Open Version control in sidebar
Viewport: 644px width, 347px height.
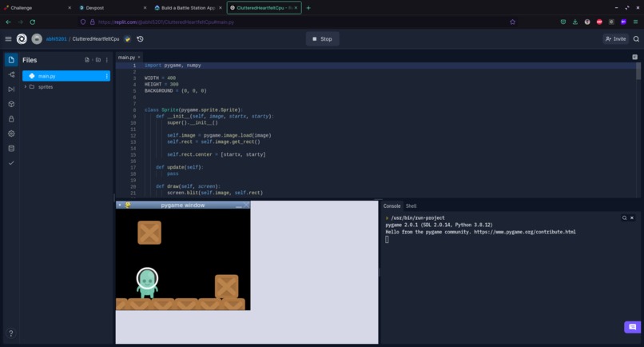pos(11,74)
